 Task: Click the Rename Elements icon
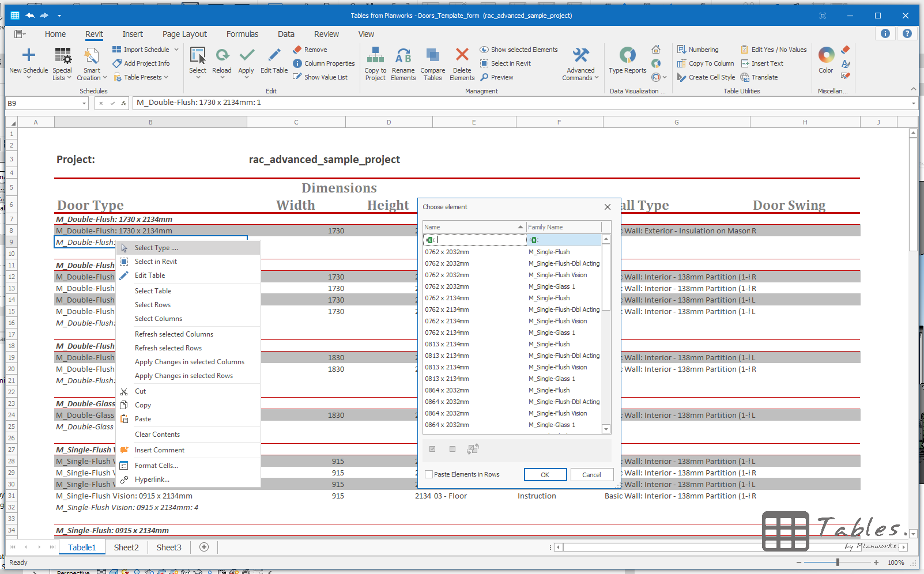(403, 56)
